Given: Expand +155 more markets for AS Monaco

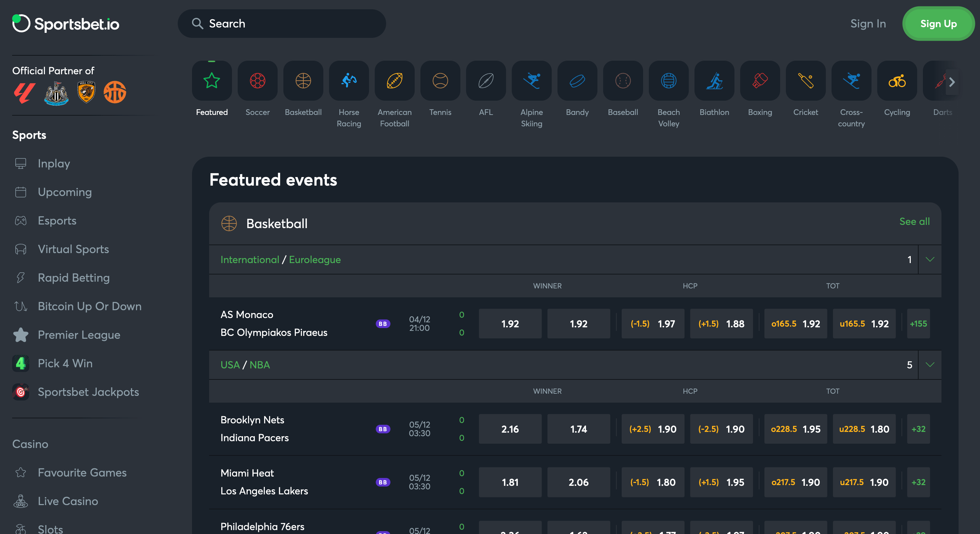Looking at the screenshot, I should pyautogui.click(x=918, y=323).
